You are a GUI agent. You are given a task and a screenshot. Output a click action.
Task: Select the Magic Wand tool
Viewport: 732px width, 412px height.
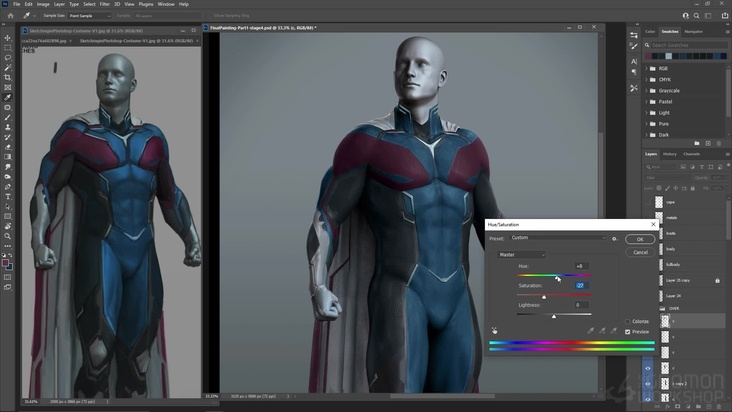click(x=7, y=68)
